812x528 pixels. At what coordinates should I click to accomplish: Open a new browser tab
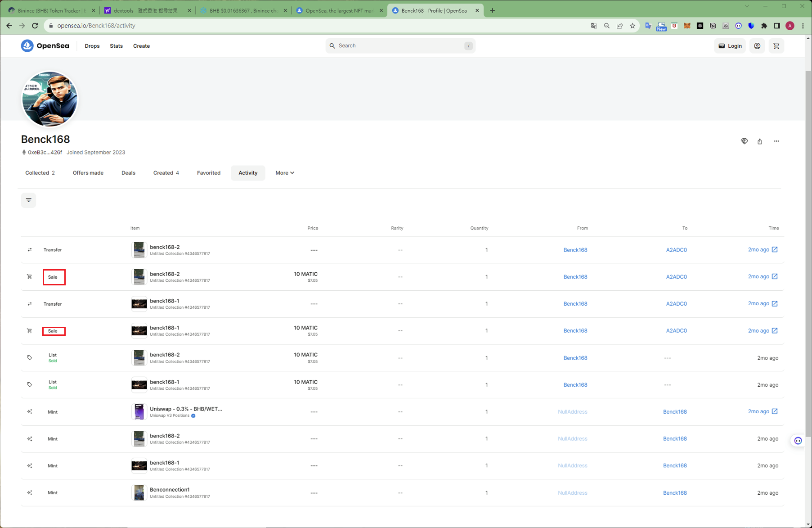click(x=493, y=10)
